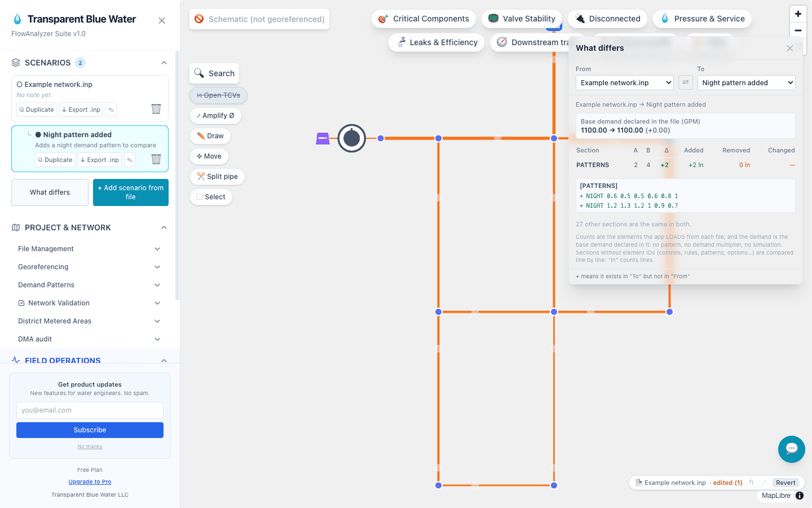Viewport: 812px width, 508px height.
Task: Duplicate the Example network.inp scenario
Action: click(37, 110)
